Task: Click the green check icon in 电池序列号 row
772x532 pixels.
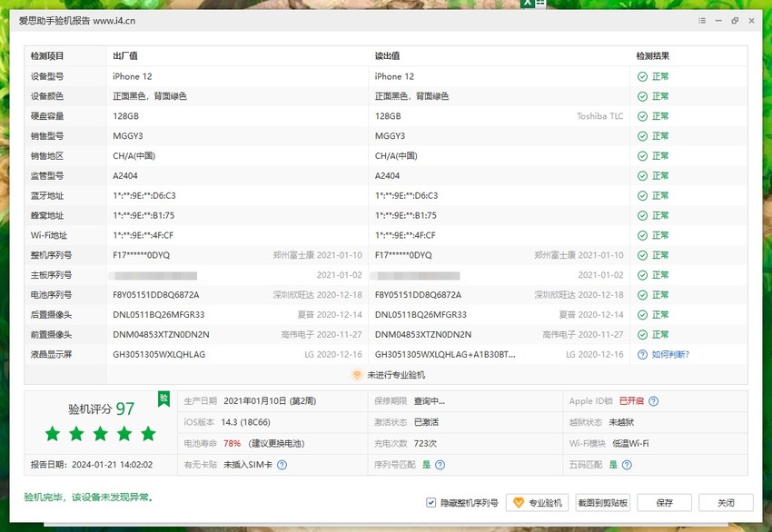Action: 642,295
